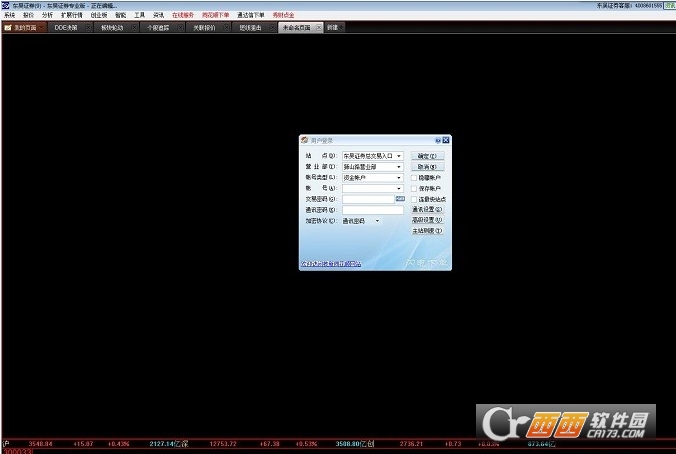Click the 3508.80亿 turnover value
The image size is (676, 454).
[351, 444]
